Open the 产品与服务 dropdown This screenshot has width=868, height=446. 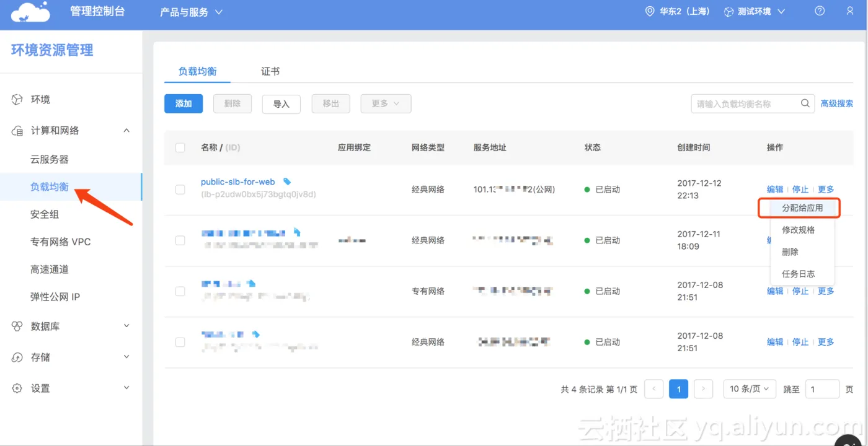point(191,12)
